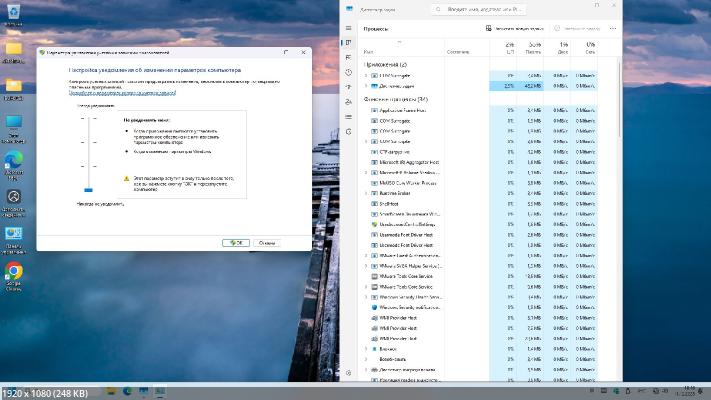Open the Task Manager hamburger navigation menu

point(348,29)
